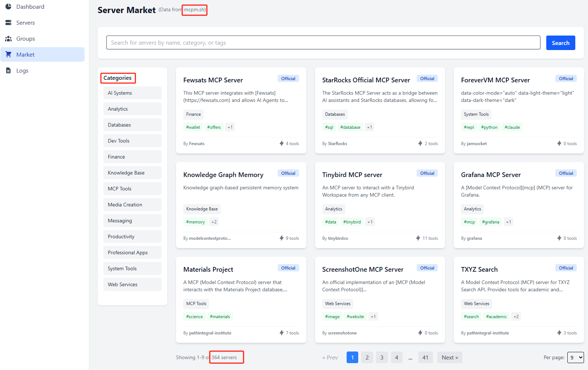This screenshot has width=588, height=370.
Task: Filter by Media Creation category
Action: [x=132, y=205]
